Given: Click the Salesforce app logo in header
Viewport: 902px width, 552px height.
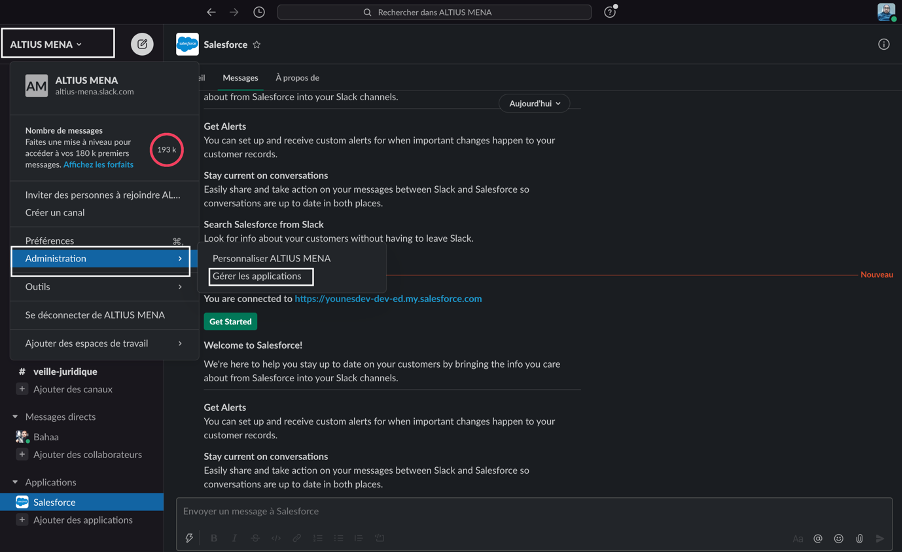Looking at the screenshot, I should 187,44.
